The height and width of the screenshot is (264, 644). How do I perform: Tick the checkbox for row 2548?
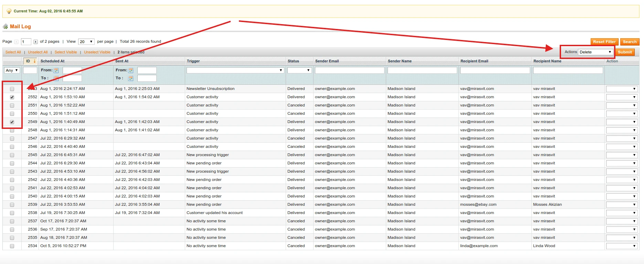[12, 130]
